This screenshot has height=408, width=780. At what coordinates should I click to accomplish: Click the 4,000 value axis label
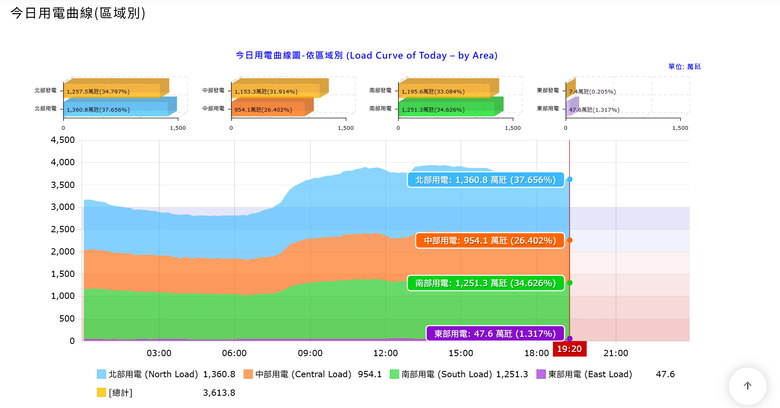(63, 162)
